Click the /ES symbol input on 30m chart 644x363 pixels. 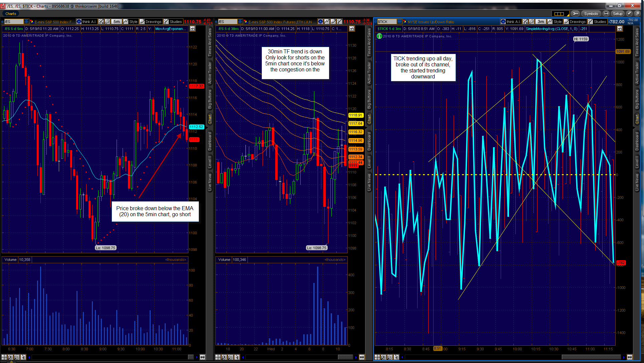[227, 22]
